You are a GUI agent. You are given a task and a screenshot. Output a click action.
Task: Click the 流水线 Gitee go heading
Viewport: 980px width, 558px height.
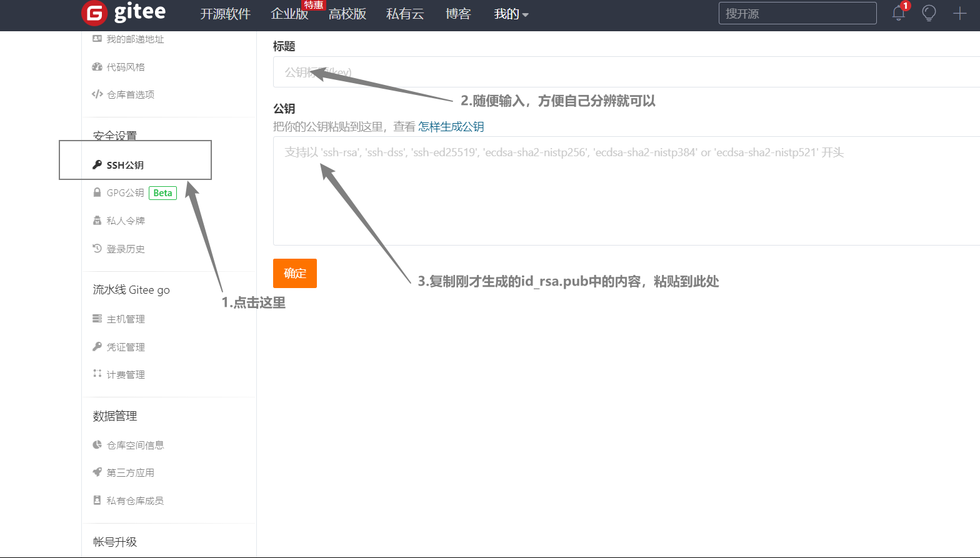(131, 290)
